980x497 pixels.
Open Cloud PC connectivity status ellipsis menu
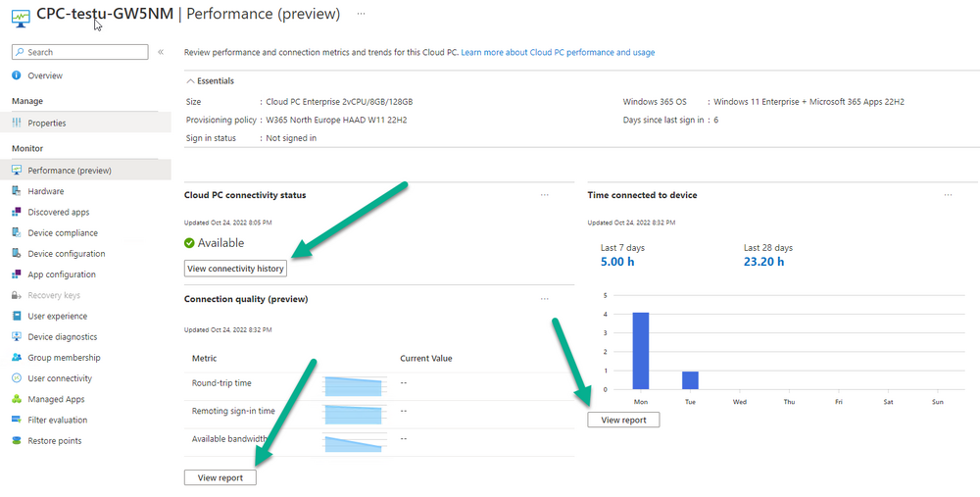click(x=544, y=195)
